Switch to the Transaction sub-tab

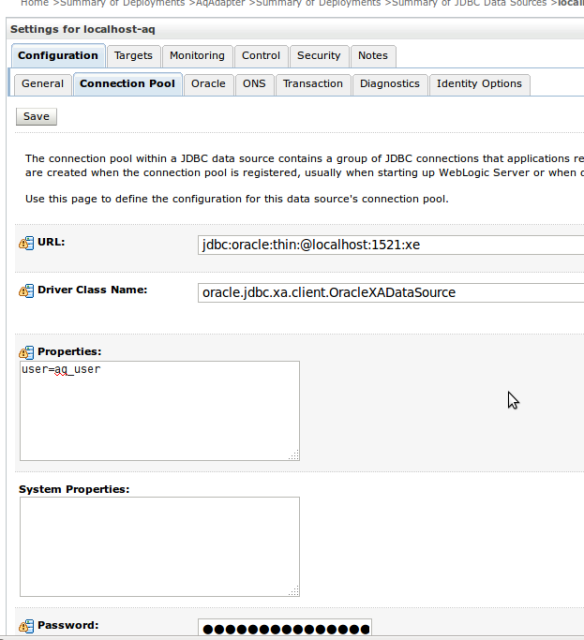click(313, 84)
